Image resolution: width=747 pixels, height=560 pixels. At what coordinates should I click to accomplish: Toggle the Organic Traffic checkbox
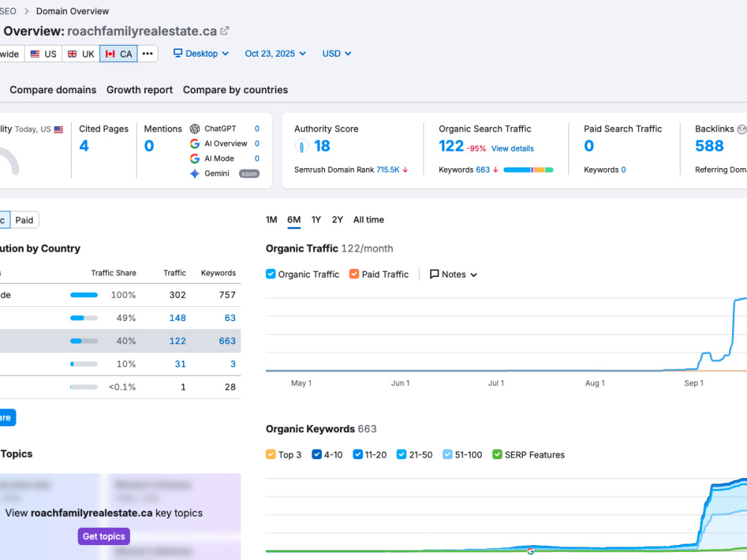[x=270, y=274]
